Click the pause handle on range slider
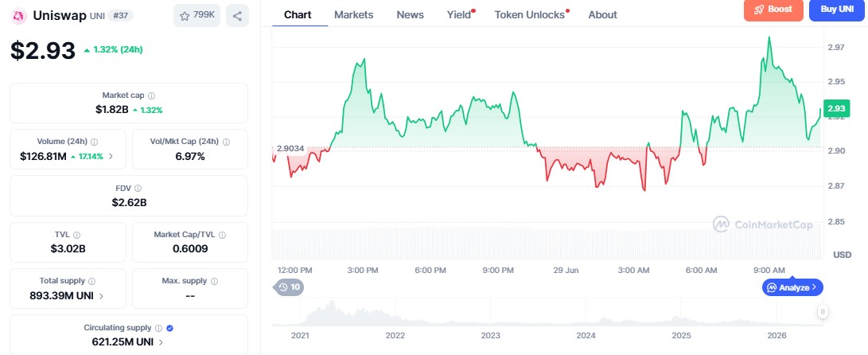 click(823, 312)
